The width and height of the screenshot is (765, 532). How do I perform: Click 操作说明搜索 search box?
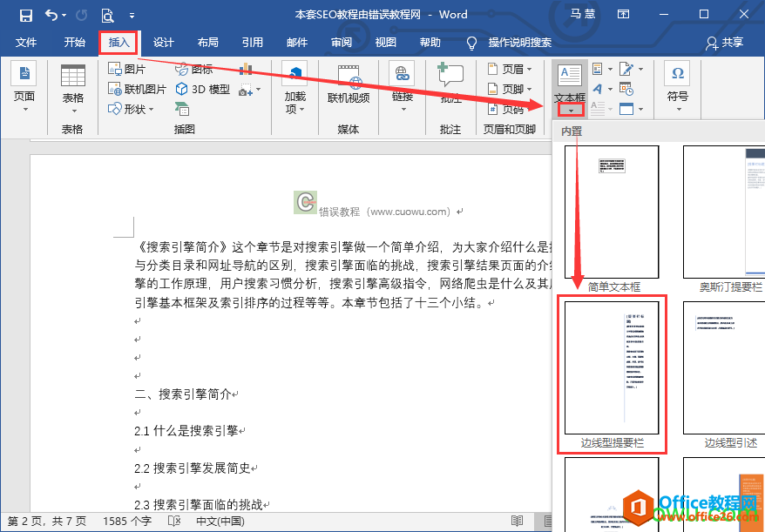(519, 43)
